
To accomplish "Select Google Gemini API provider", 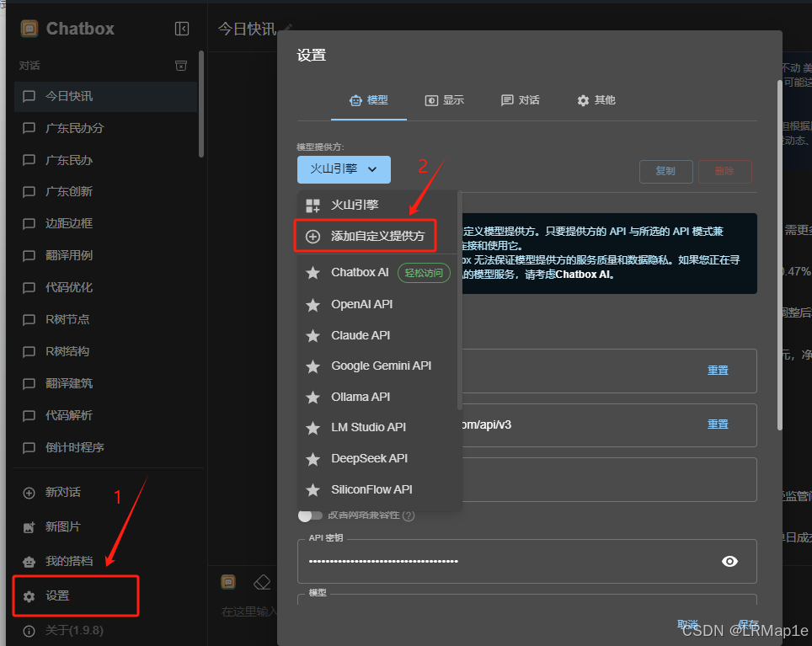I will pyautogui.click(x=378, y=366).
